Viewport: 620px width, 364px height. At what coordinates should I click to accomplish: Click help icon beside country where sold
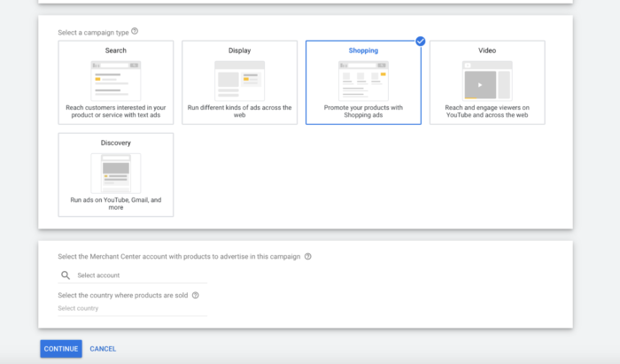pyautogui.click(x=196, y=296)
